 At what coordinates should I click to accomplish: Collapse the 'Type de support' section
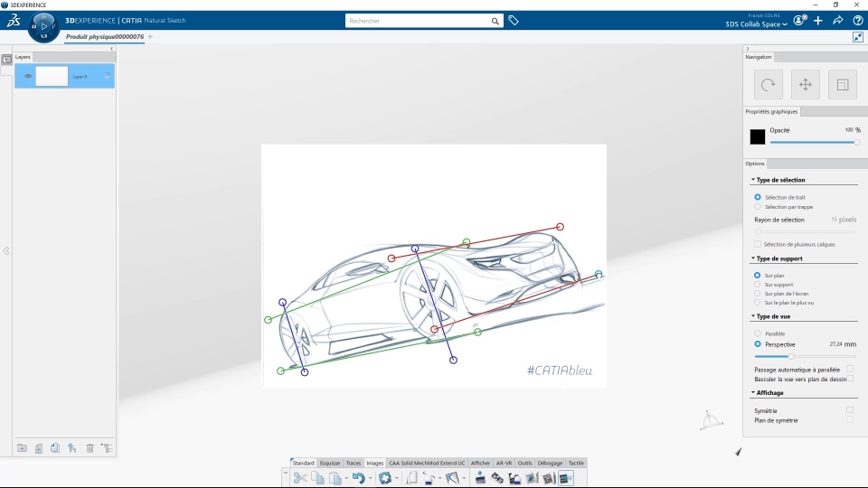pyautogui.click(x=753, y=258)
